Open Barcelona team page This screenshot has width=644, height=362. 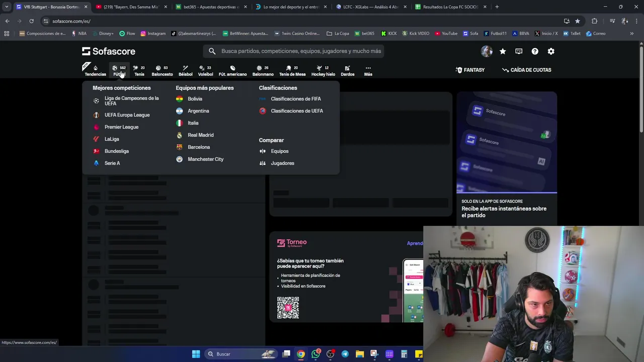click(x=193, y=147)
